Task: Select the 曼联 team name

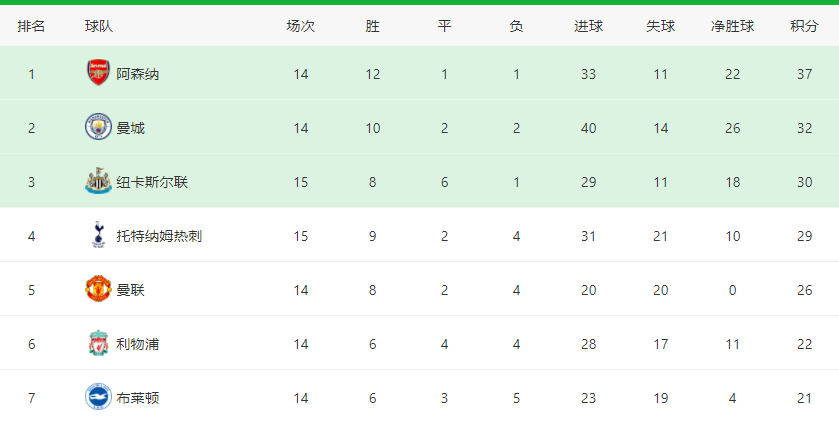Action: [x=131, y=290]
